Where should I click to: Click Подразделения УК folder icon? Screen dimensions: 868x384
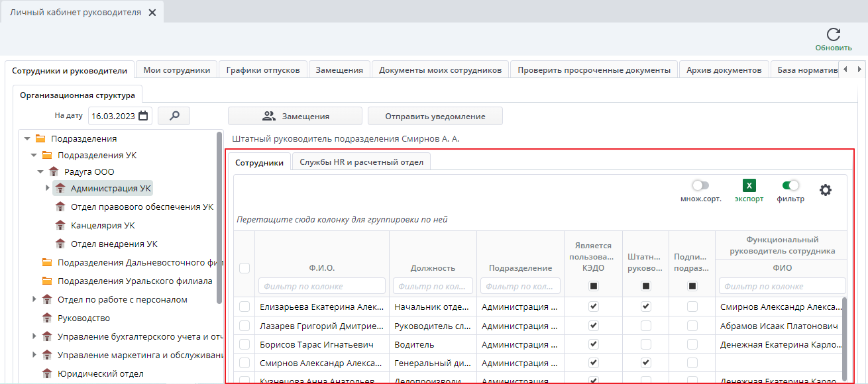tap(47, 155)
